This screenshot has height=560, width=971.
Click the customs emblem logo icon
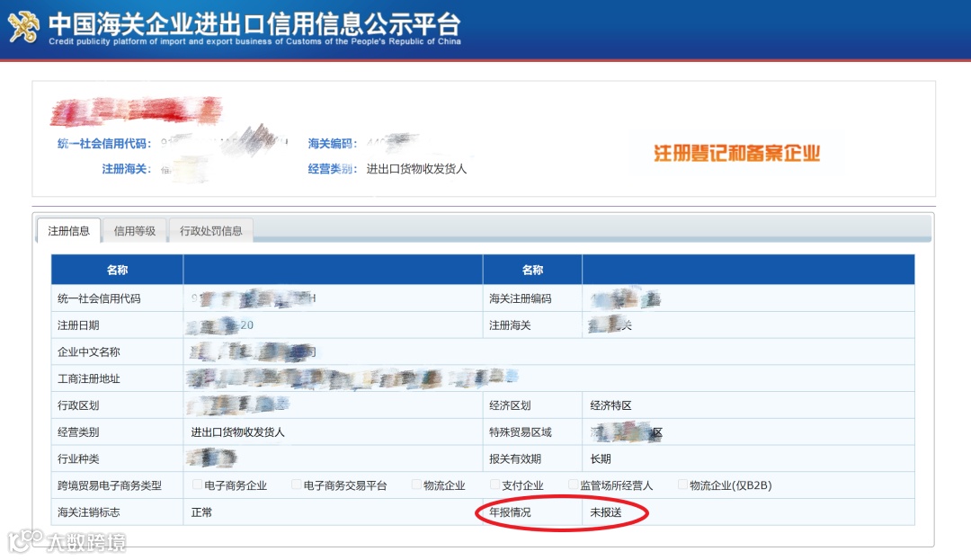click(23, 27)
